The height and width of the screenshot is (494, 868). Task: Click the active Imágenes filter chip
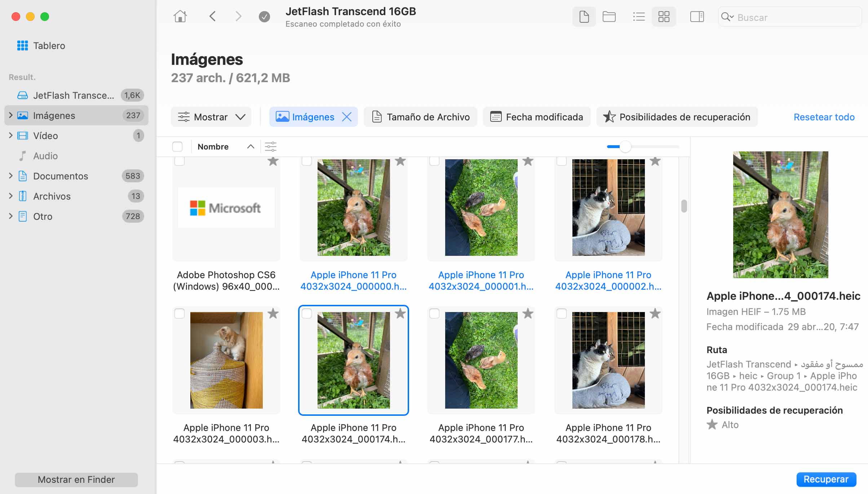313,117
